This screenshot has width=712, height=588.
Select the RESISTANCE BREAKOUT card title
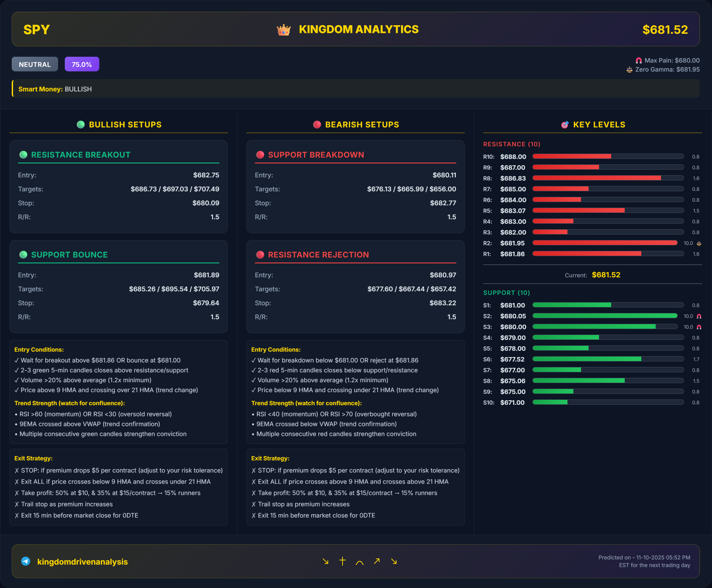(x=81, y=155)
